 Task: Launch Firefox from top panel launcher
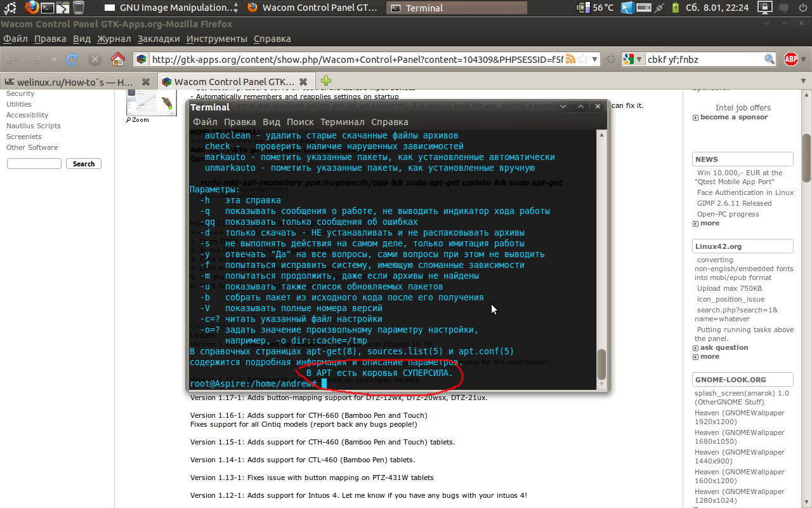coord(32,8)
